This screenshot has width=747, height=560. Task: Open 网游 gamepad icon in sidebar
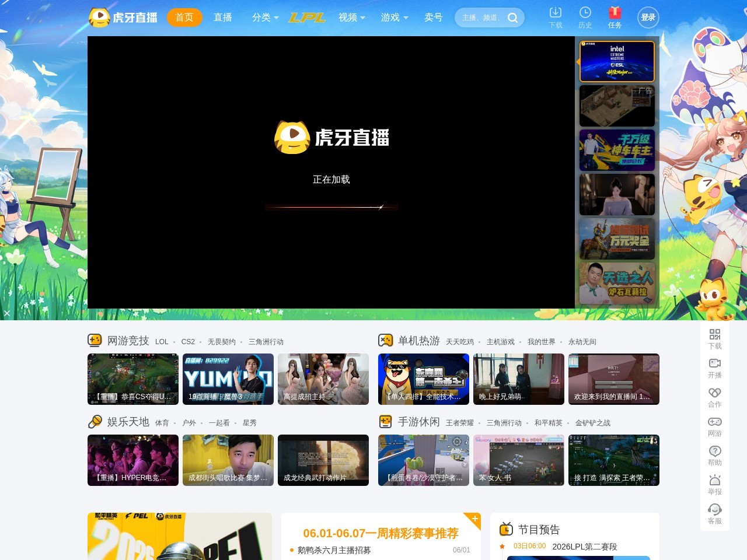715,422
